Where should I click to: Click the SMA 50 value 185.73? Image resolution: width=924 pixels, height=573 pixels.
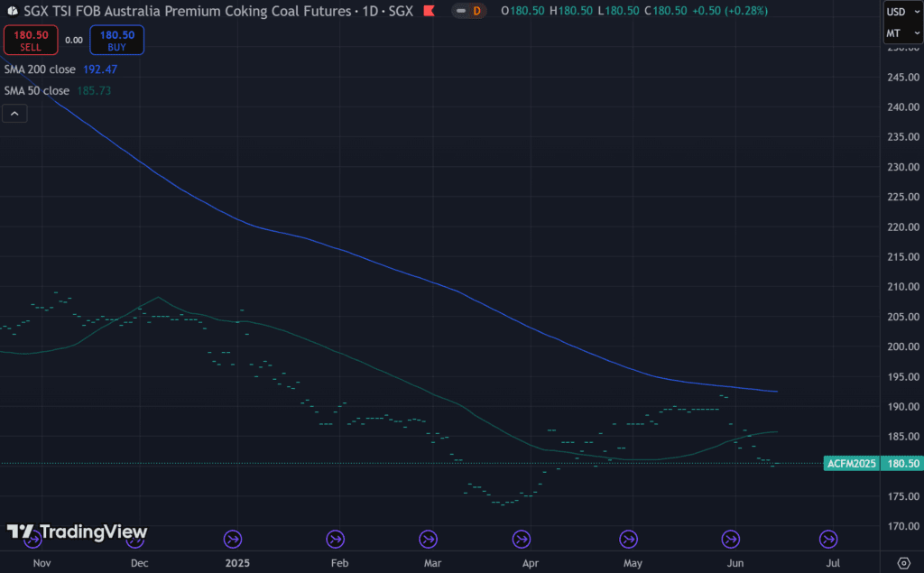coord(94,90)
